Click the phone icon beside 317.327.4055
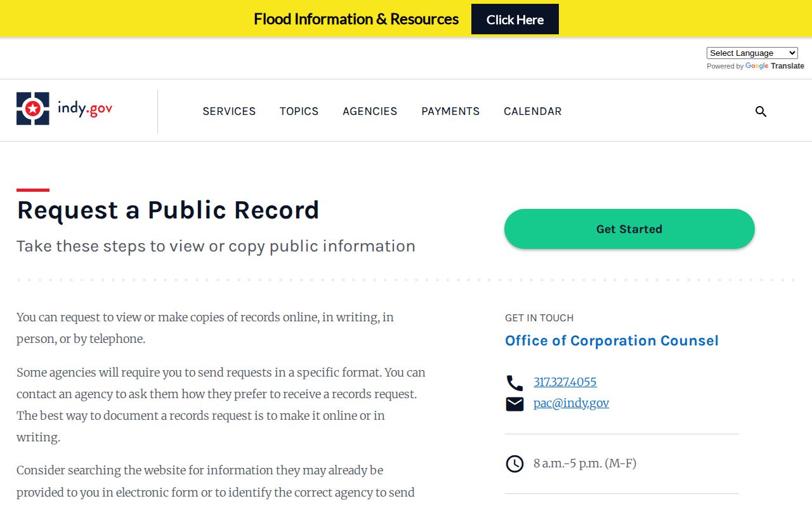Screen dimensions: 812x508 point(514,383)
